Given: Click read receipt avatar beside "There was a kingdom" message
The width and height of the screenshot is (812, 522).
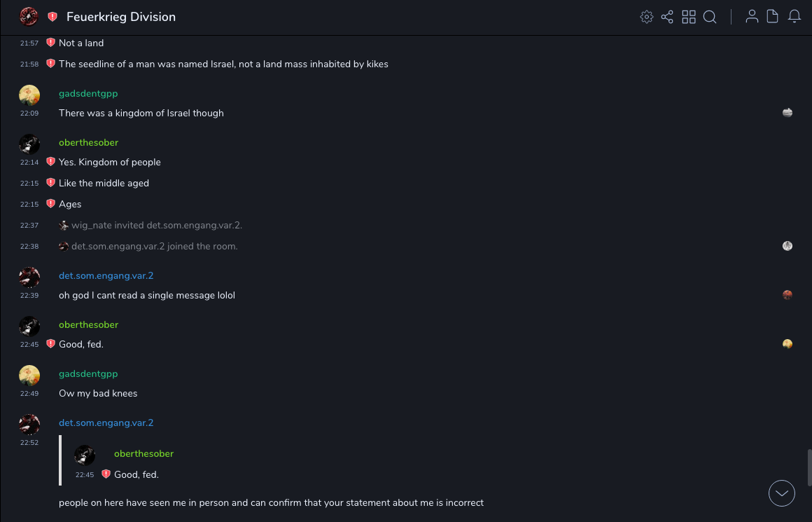Looking at the screenshot, I should point(787,113).
